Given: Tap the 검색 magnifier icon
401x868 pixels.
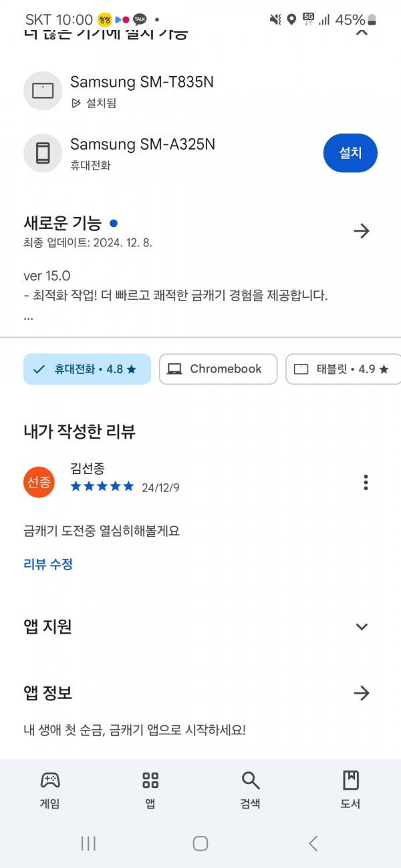Looking at the screenshot, I should [x=250, y=780].
